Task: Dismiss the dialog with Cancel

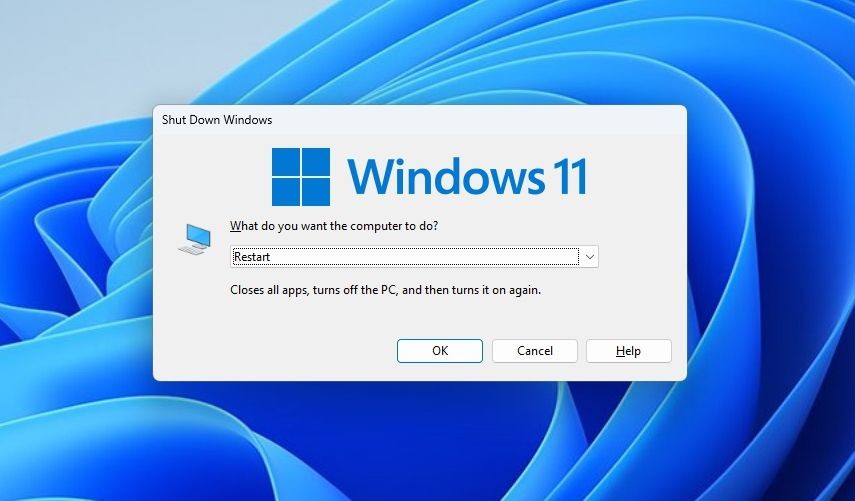Action: click(535, 351)
